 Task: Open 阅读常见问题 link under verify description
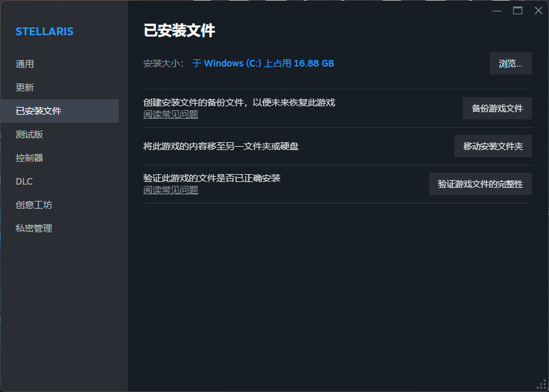pyautogui.click(x=170, y=190)
